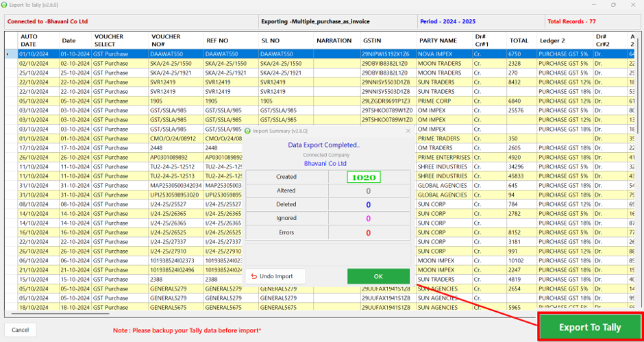644x342 pixels.
Task: Select PRIME ENTERPRISES party name cell
Action: click(443, 157)
